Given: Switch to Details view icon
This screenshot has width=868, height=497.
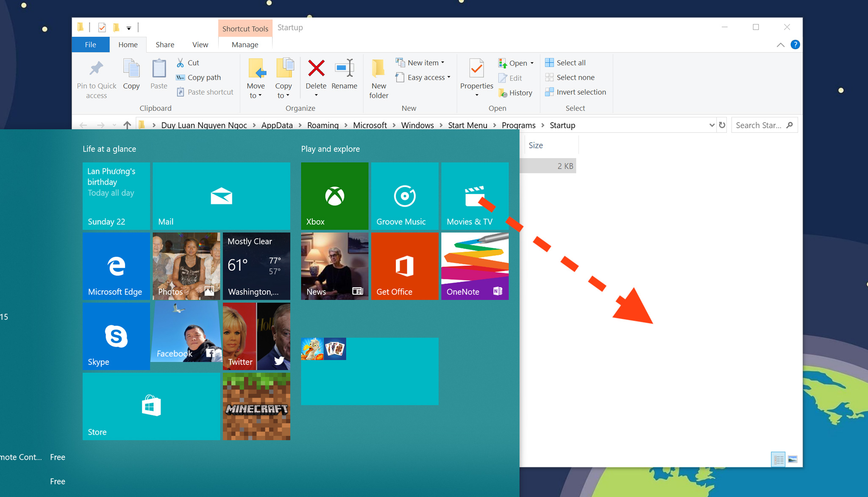Looking at the screenshot, I should click(778, 459).
